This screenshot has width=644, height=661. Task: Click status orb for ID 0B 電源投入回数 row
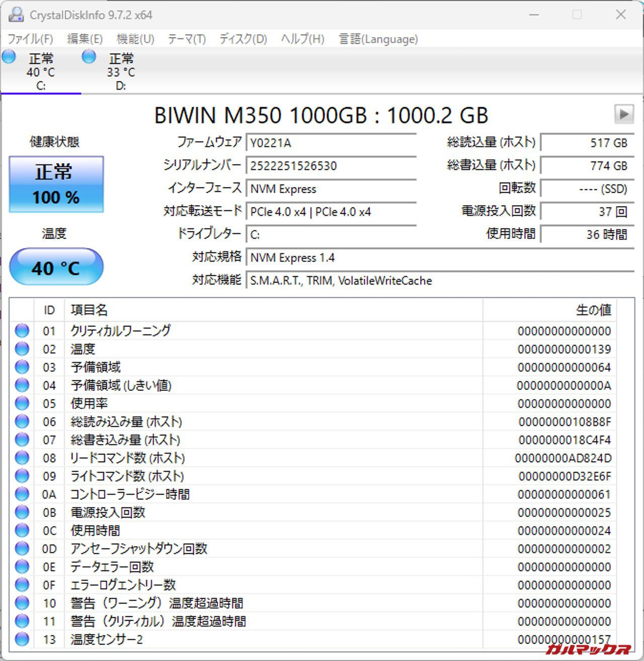click(x=22, y=512)
